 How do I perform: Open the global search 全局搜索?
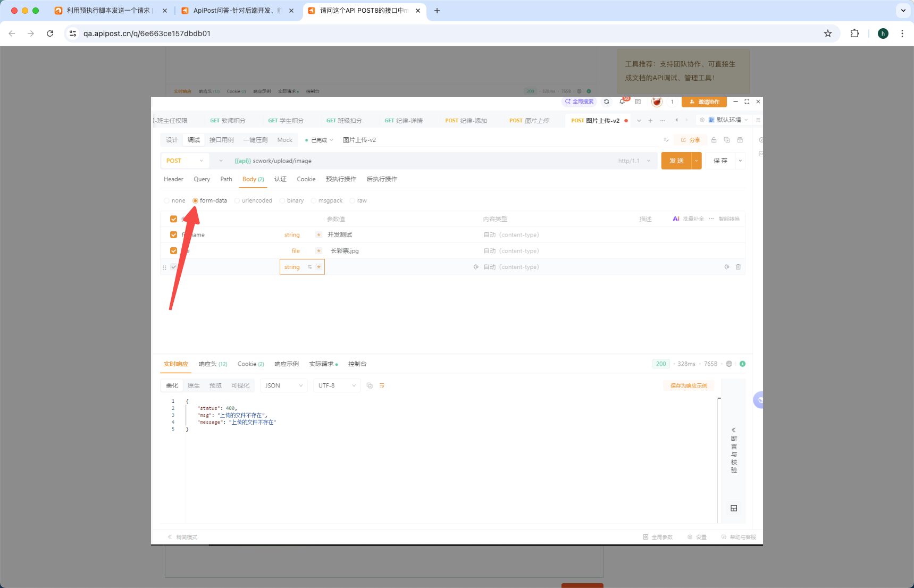tap(579, 101)
